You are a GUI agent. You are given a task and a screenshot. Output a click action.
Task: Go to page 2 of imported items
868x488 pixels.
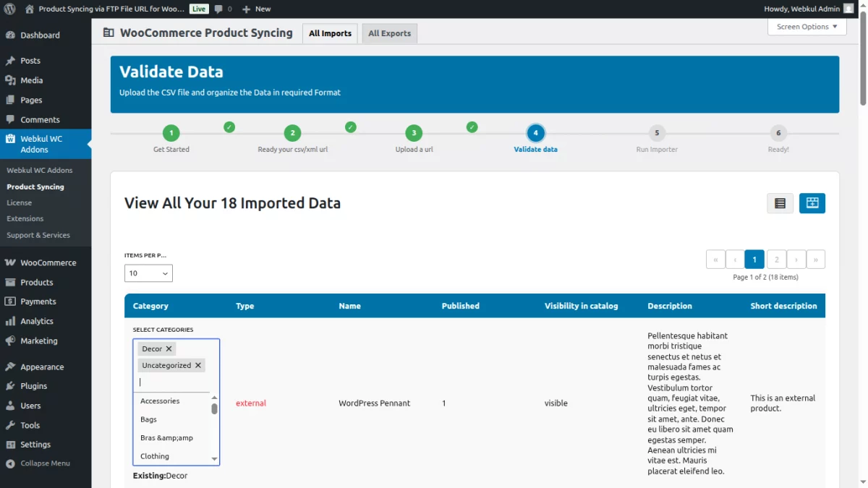tap(776, 259)
